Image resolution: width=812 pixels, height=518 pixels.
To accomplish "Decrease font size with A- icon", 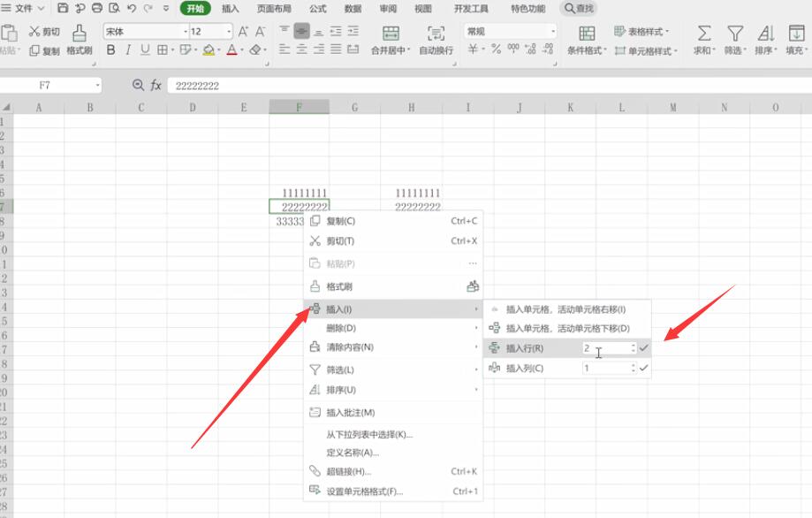I will pyautogui.click(x=260, y=32).
